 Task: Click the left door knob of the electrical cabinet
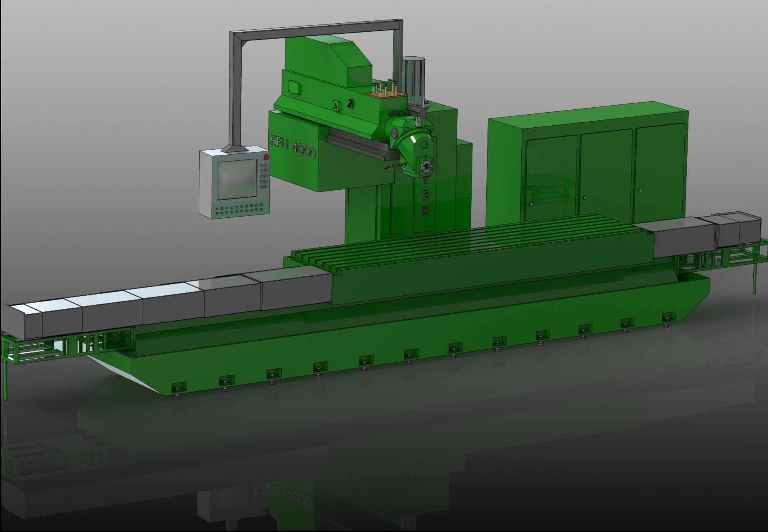click(x=531, y=204)
